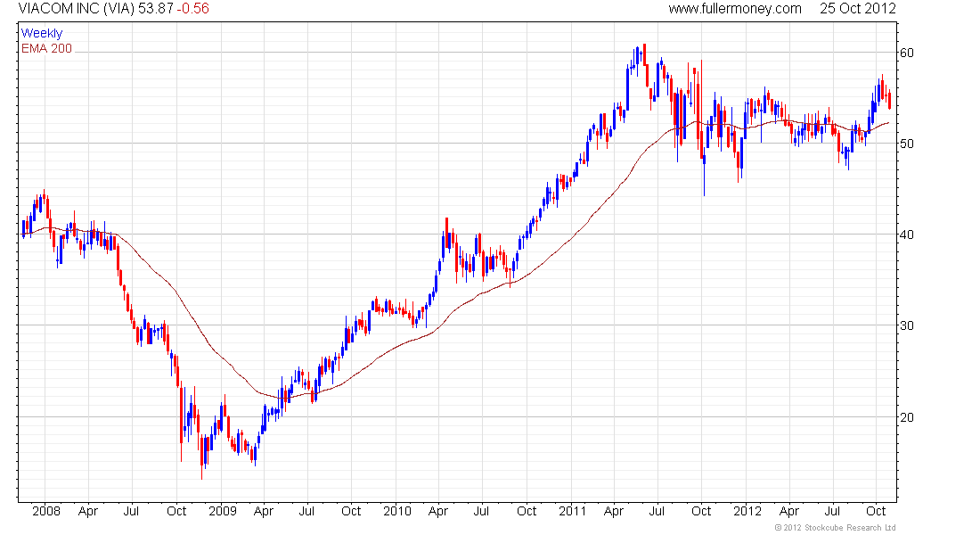Click the Stockcube Research Ltd copyright text

836,528
